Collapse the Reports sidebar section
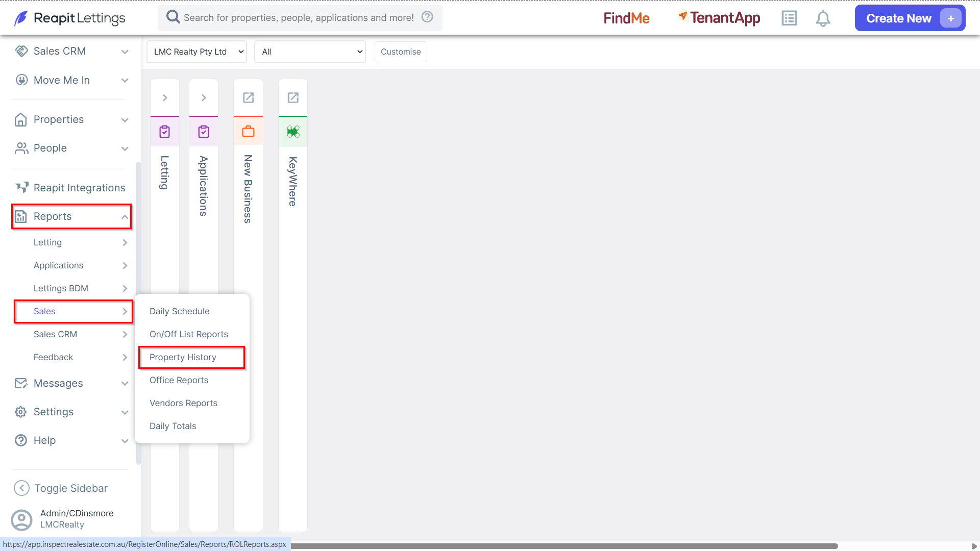 point(71,216)
